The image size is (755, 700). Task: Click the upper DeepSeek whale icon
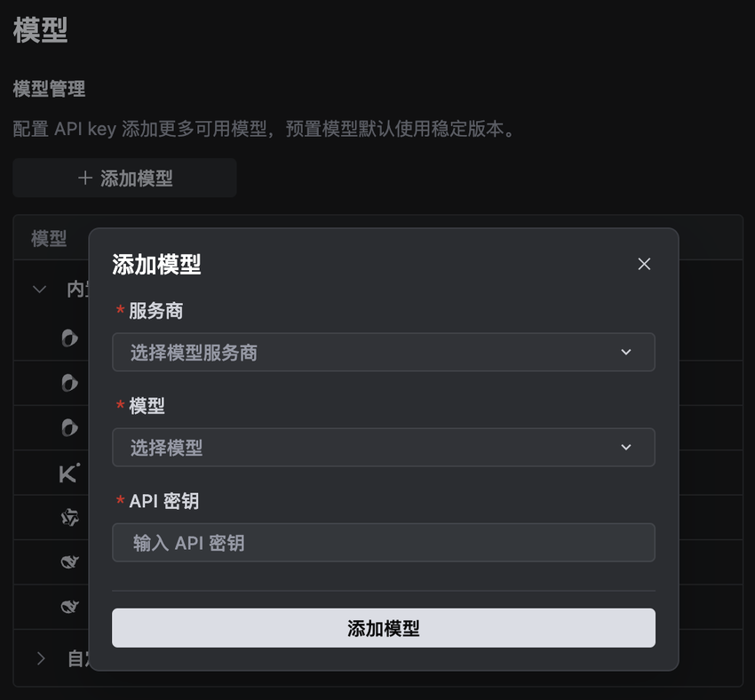[x=69, y=562]
